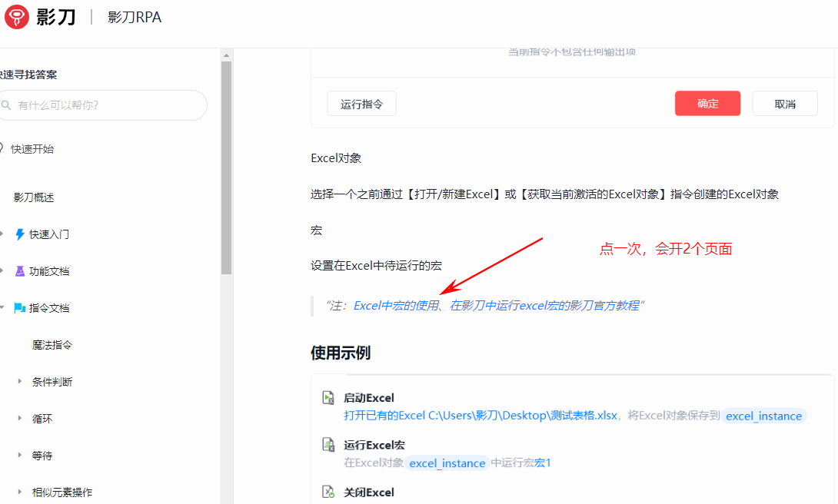Click the 关闭Excel step title
Image resolution: width=838 pixels, height=504 pixels.
[369, 492]
